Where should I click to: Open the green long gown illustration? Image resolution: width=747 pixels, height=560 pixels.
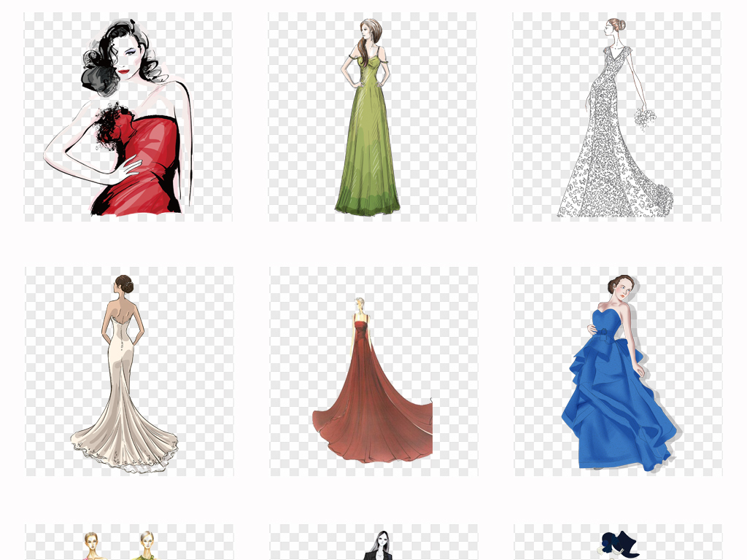(373, 117)
